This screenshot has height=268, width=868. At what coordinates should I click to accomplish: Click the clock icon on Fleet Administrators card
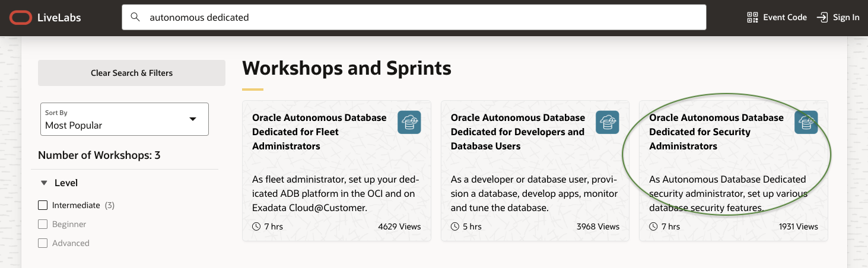point(256,226)
